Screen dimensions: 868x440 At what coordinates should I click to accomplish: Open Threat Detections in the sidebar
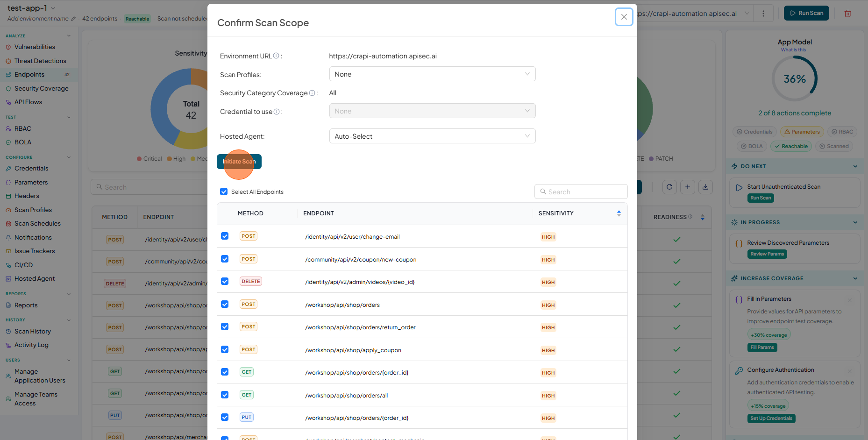pos(40,61)
